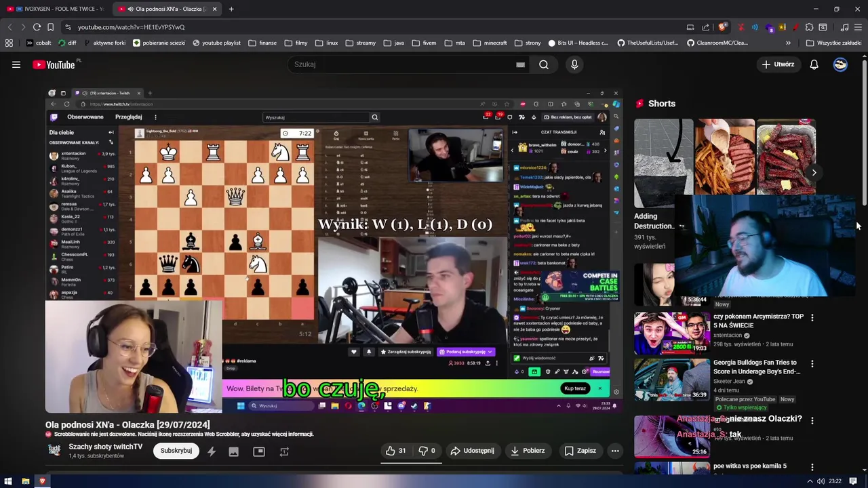Open the poe witka vs poe kamila video title
Screen dimensions: 868x488
[x=750, y=466]
